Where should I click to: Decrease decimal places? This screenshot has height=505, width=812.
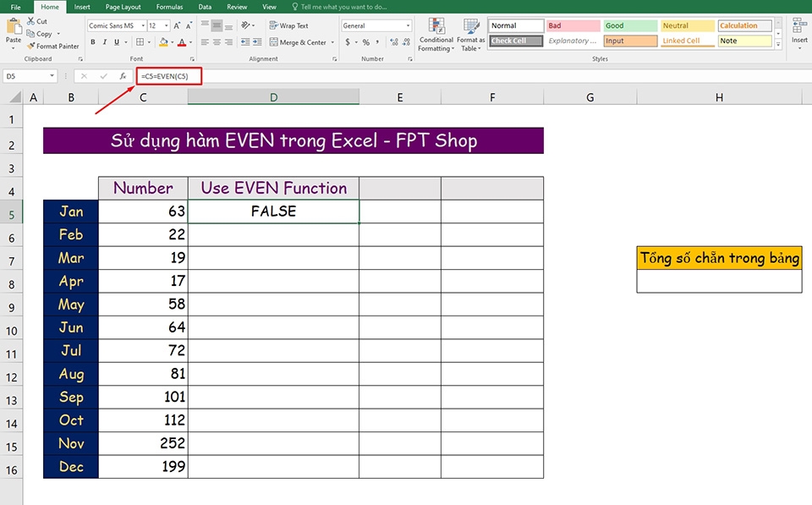tap(407, 42)
